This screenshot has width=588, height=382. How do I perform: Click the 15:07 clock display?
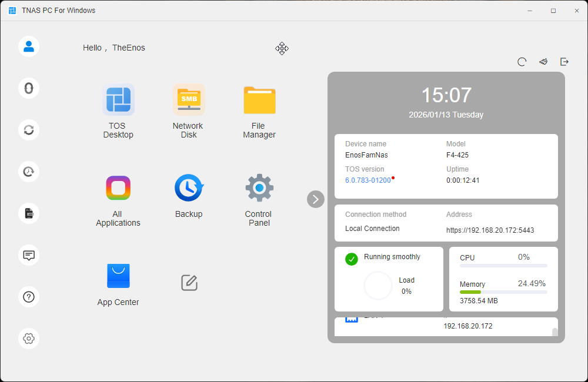click(x=446, y=95)
